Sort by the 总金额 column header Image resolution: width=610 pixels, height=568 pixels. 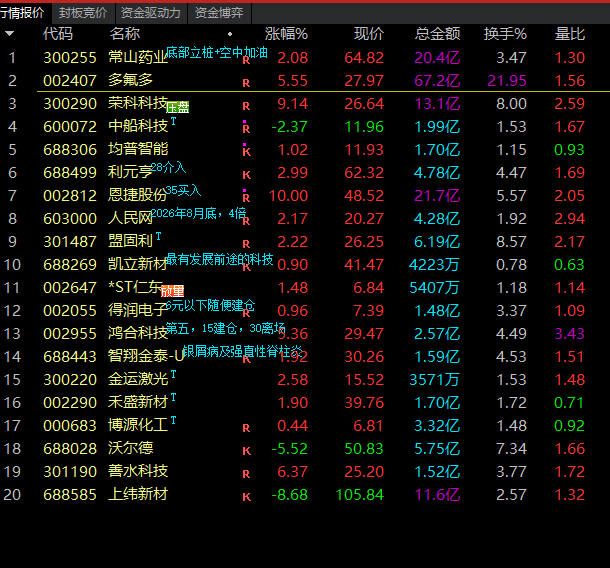[438, 34]
